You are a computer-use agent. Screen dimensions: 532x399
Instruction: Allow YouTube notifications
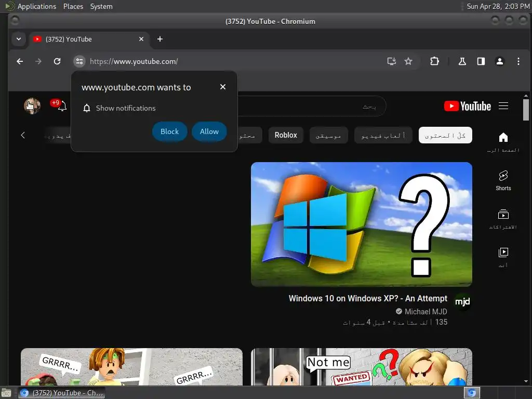point(209,131)
